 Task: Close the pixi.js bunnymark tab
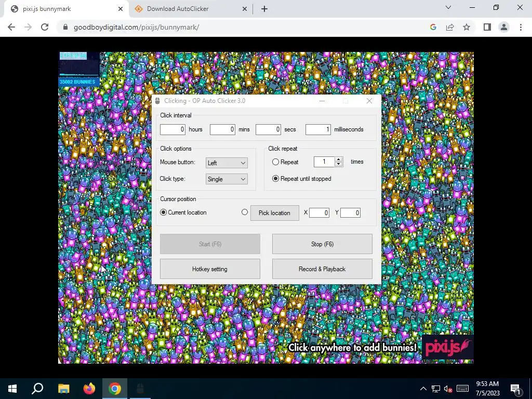coord(121,9)
